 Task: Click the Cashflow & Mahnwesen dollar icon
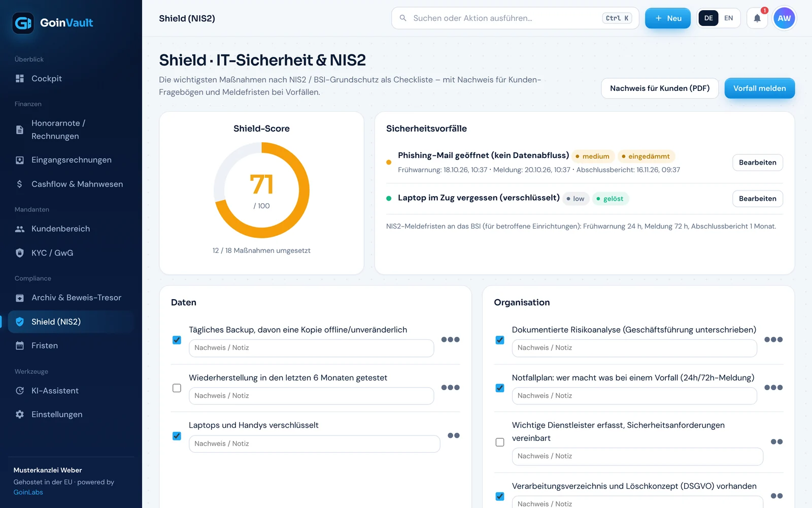point(20,184)
